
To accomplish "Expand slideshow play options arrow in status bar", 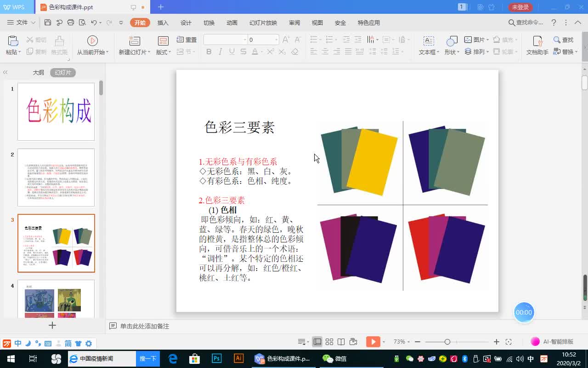I will tap(384, 342).
